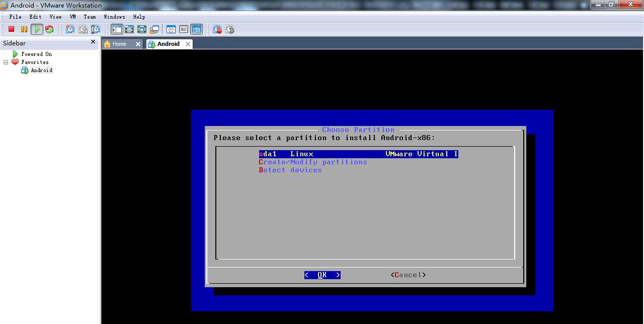Suspend the virtual machine with the pause icon
This screenshot has width=644, height=324.
click(24, 29)
